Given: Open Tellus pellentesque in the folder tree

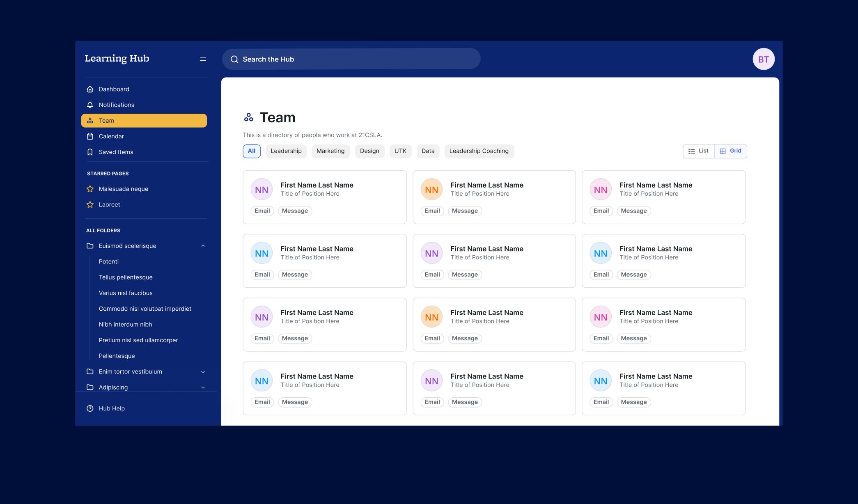Looking at the screenshot, I should tap(126, 277).
